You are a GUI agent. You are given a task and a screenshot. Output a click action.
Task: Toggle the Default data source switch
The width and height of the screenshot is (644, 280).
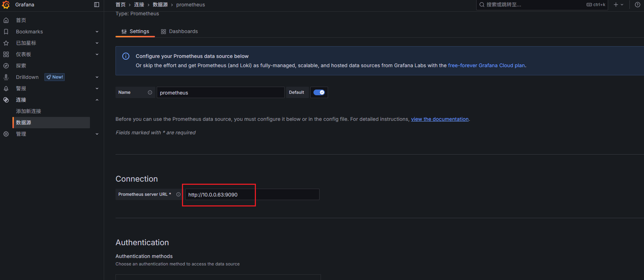point(319,92)
